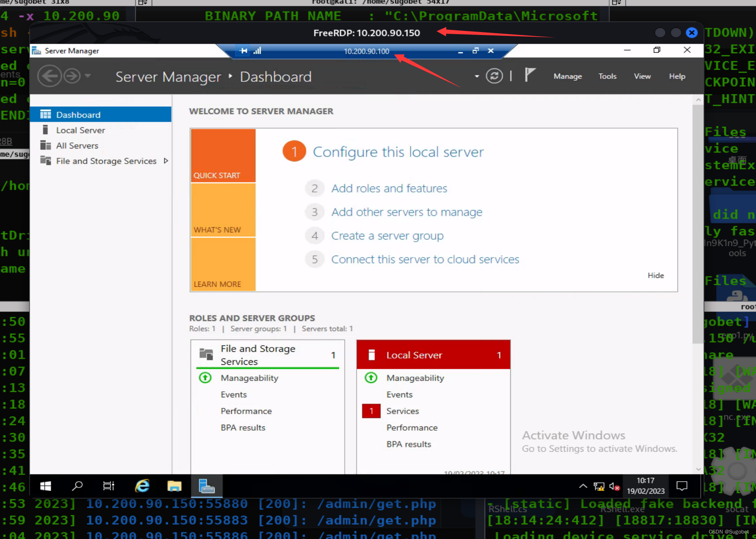Click the Quick Start tile
This screenshot has width=756, height=539.
point(223,155)
